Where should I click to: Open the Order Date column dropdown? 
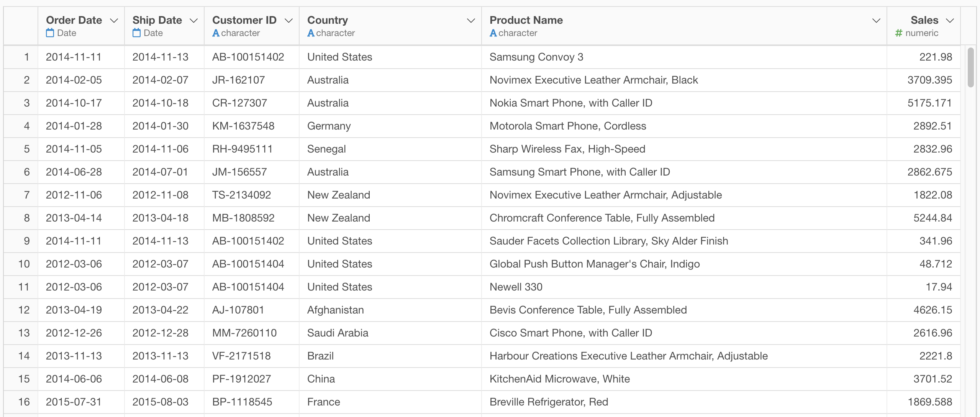(114, 20)
